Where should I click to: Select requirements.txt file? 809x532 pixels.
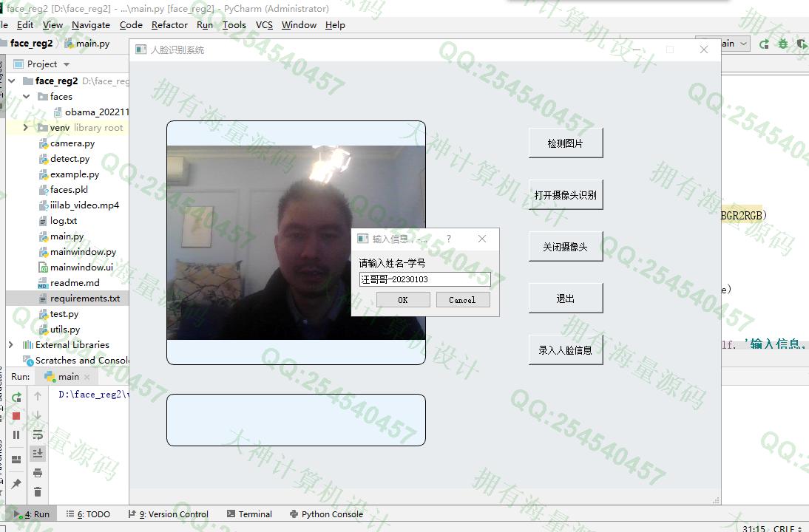(x=80, y=298)
